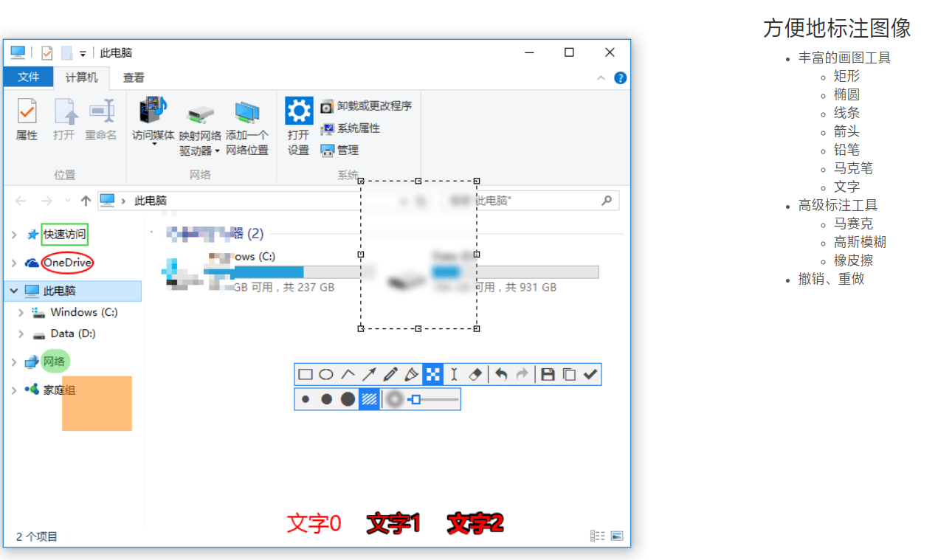This screenshot has height=560, width=938.
Task: Switch to the 计算机 ribbon tab
Action: pos(81,77)
